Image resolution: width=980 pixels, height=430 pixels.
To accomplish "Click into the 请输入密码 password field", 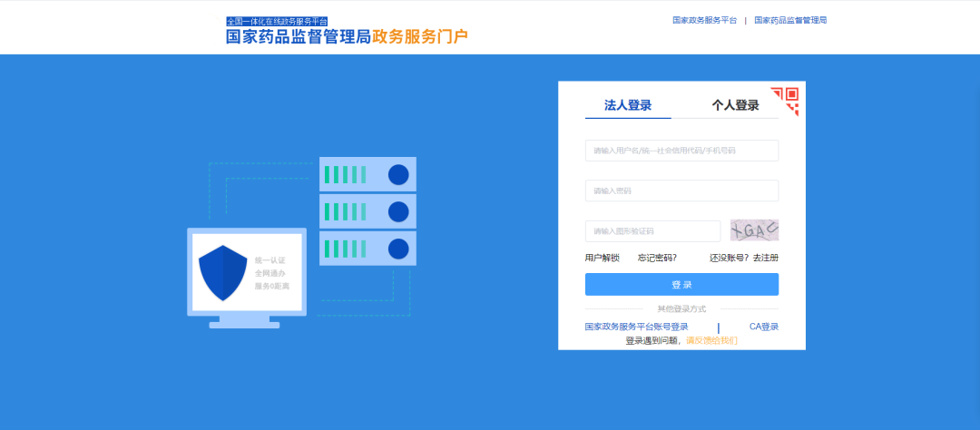I will point(681,191).
